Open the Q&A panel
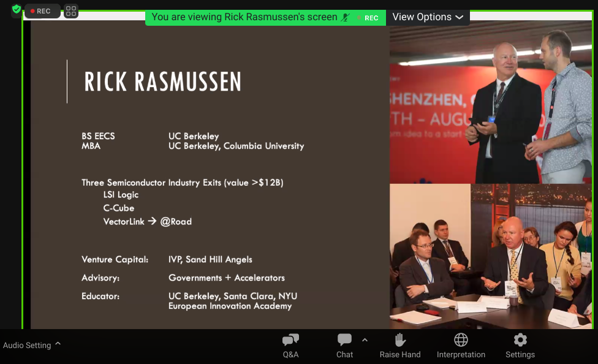598x364 pixels. tap(290, 340)
